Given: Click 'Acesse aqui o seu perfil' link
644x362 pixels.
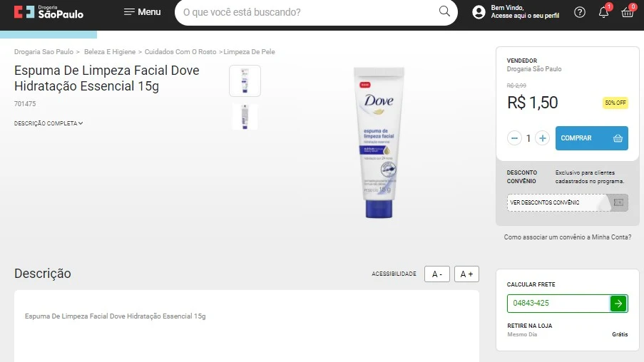Looking at the screenshot, I should tap(525, 16).
